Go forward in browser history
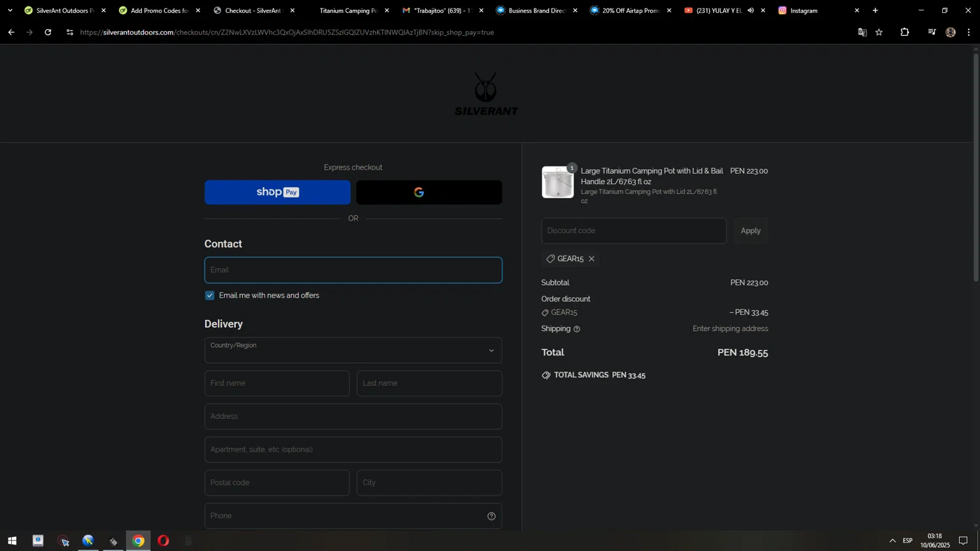The image size is (980, 551). tap(29, 32)
